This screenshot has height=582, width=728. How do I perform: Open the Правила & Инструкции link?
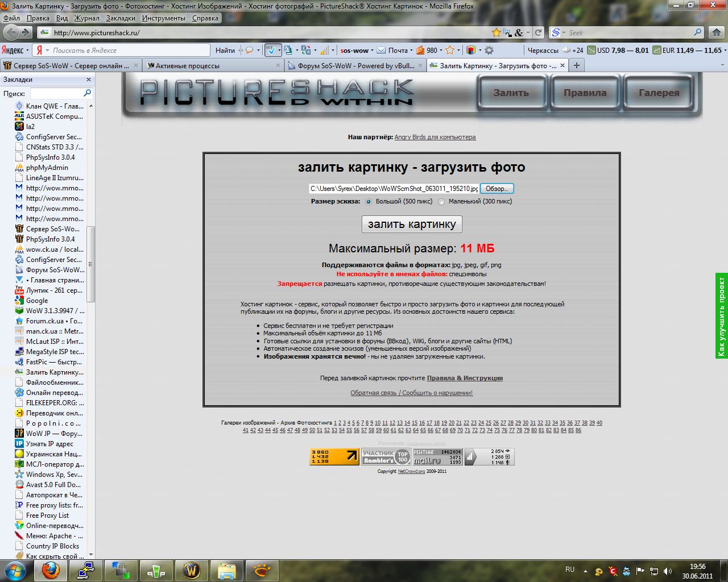pyautogui.click(x=465, y=378)
